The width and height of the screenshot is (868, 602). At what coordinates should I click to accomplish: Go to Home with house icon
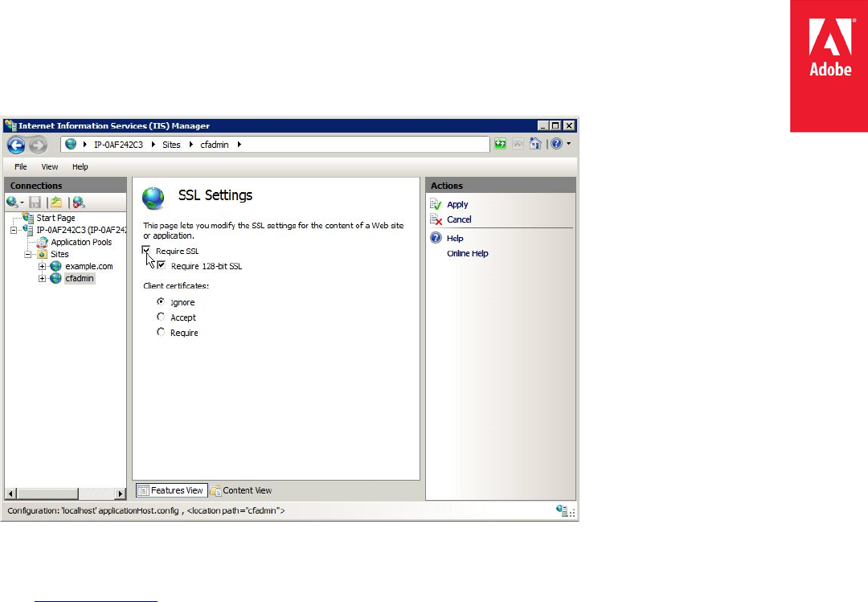(x=535, y=144)
